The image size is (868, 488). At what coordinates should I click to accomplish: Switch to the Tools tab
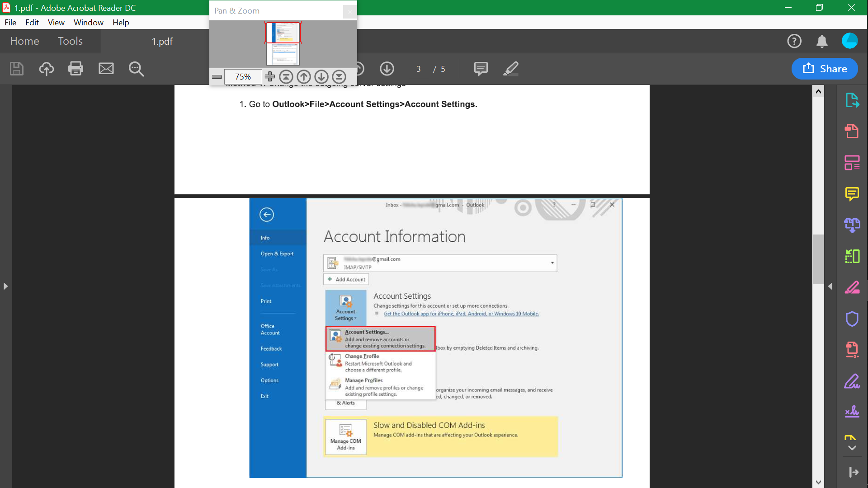pyautogui.click(x=70, y=41)
